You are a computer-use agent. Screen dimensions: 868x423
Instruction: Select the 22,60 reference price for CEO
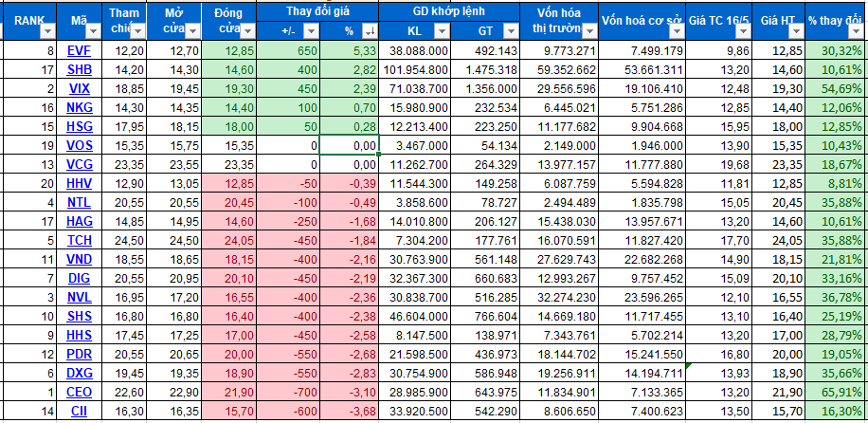tap(124, 392)
